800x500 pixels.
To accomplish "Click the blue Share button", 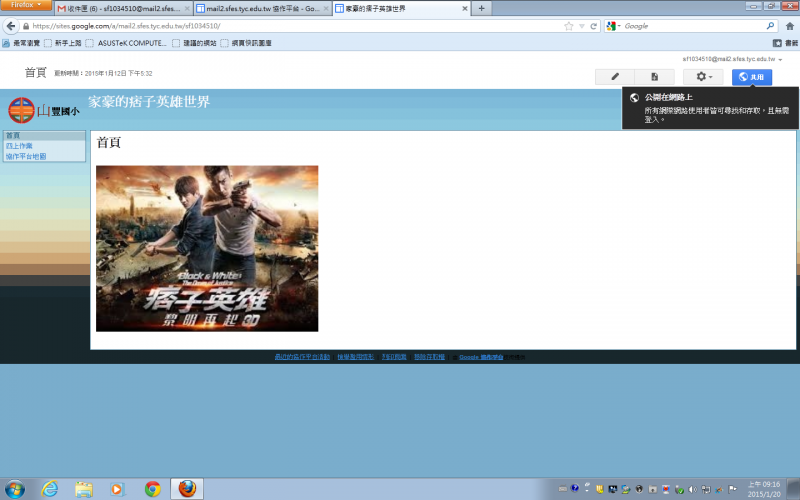I will point(752,77).
